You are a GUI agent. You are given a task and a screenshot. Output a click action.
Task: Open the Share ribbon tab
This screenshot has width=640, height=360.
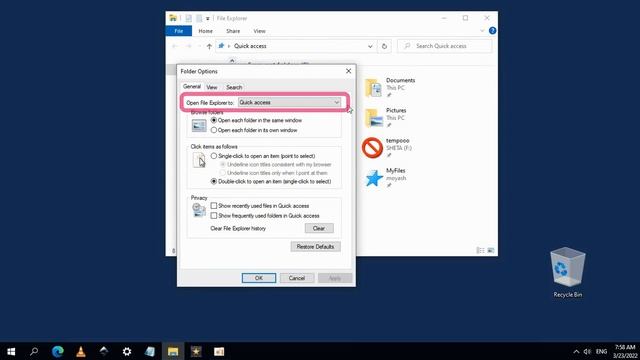(x=233, y=31)
